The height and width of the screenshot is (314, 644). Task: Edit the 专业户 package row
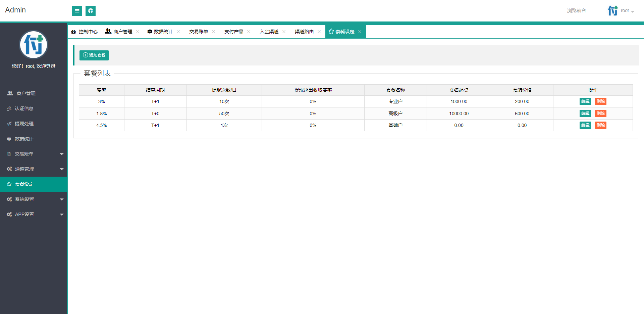point(585,101)
